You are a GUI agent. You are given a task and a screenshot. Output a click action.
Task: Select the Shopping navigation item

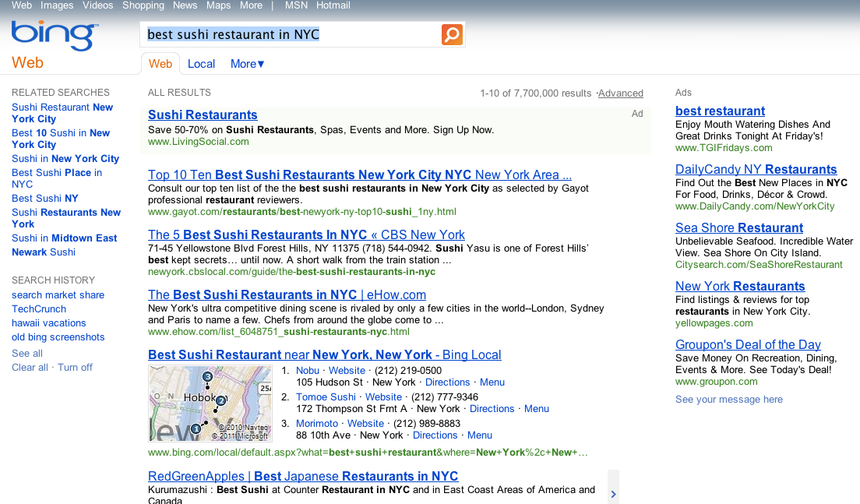pyautogui.click(x=143, y=5)
